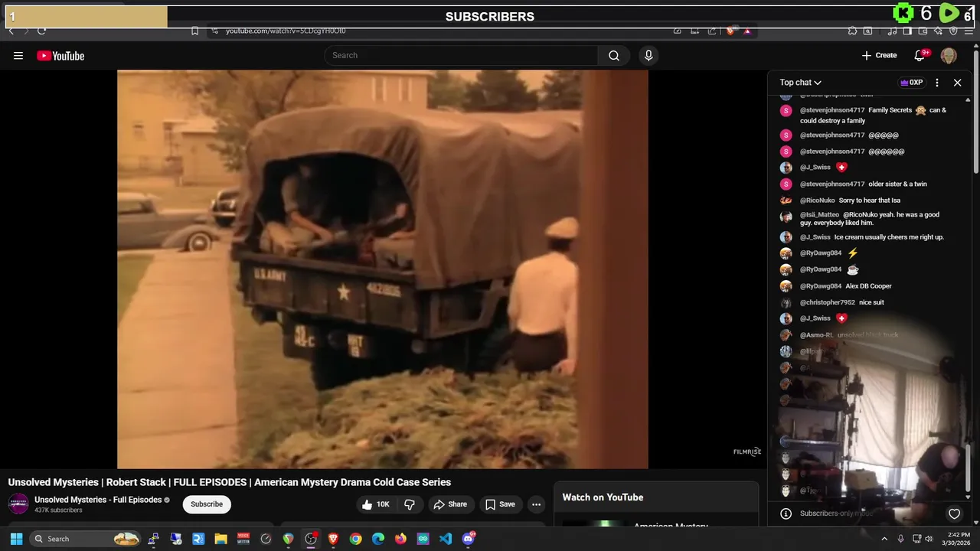Bookmark this page in the address bar
980x551 pixels.
pyautogui.click(x=194, y=31)
